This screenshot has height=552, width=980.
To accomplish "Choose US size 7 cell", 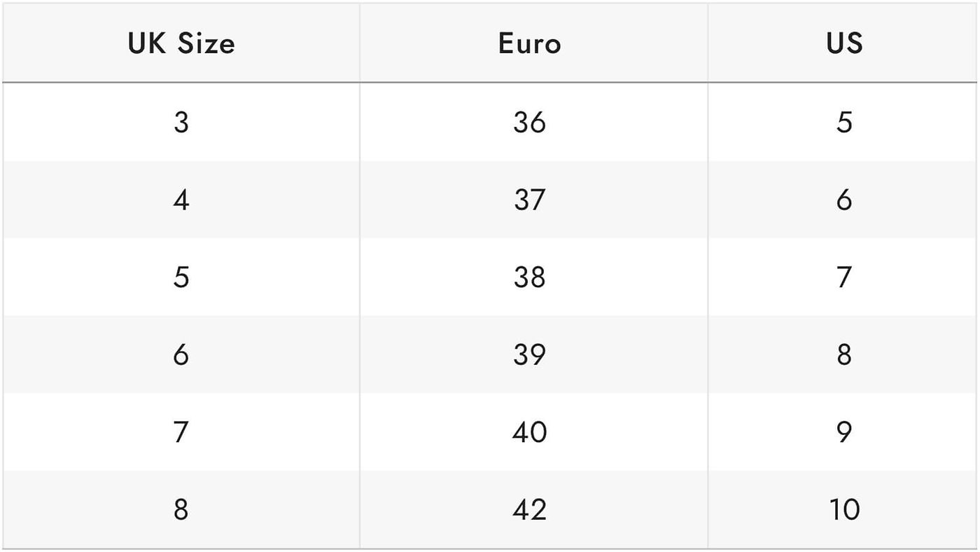I will pos(844,277).
